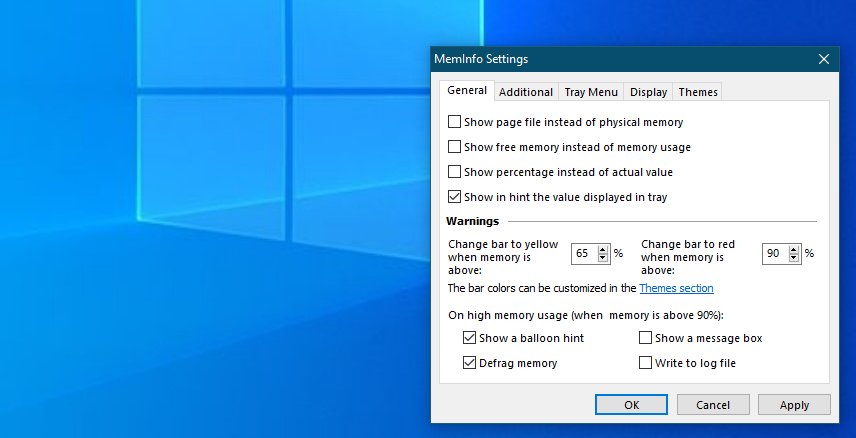The height and width of the screenshot is (438, 856).
Task: Click the General tab
Action: pos(467,91)
